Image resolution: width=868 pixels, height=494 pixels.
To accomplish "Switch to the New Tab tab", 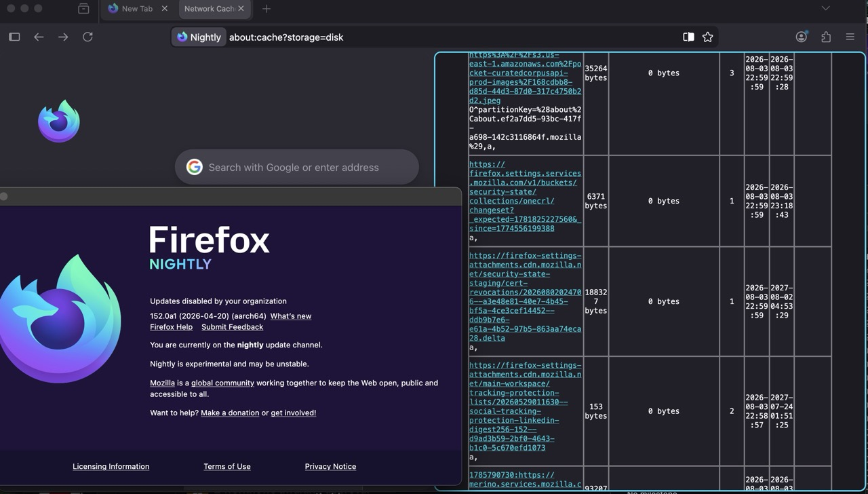I will (138, 9).
